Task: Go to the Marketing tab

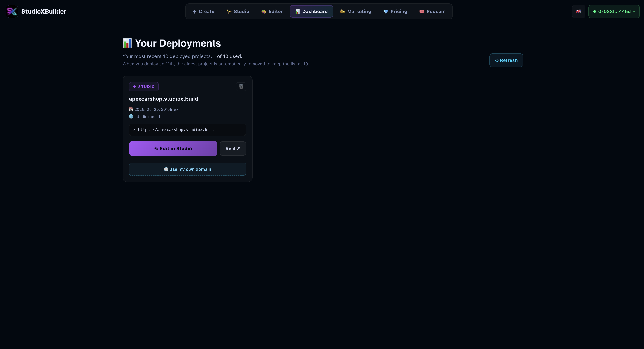Action: click(x=355, y=12)
